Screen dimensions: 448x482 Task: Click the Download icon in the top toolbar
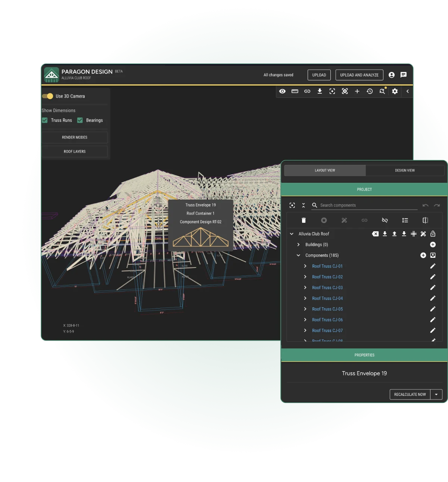(320, 91)
